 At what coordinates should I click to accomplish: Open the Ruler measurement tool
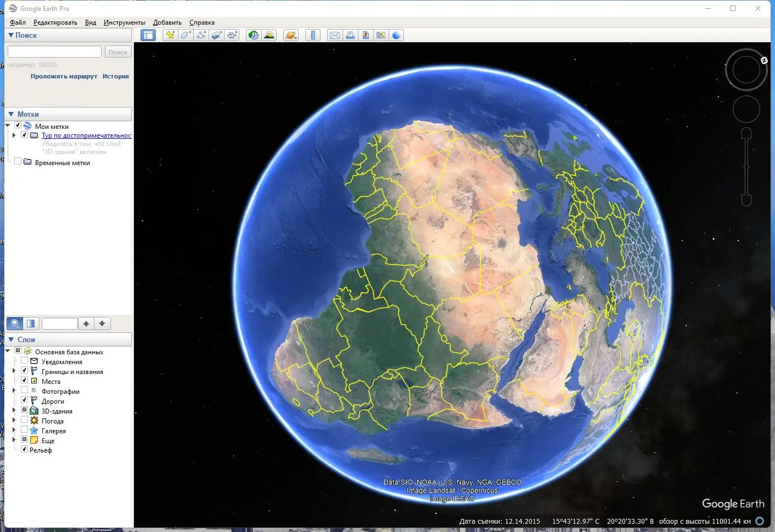pyautogui.click(x=313, y=35)
